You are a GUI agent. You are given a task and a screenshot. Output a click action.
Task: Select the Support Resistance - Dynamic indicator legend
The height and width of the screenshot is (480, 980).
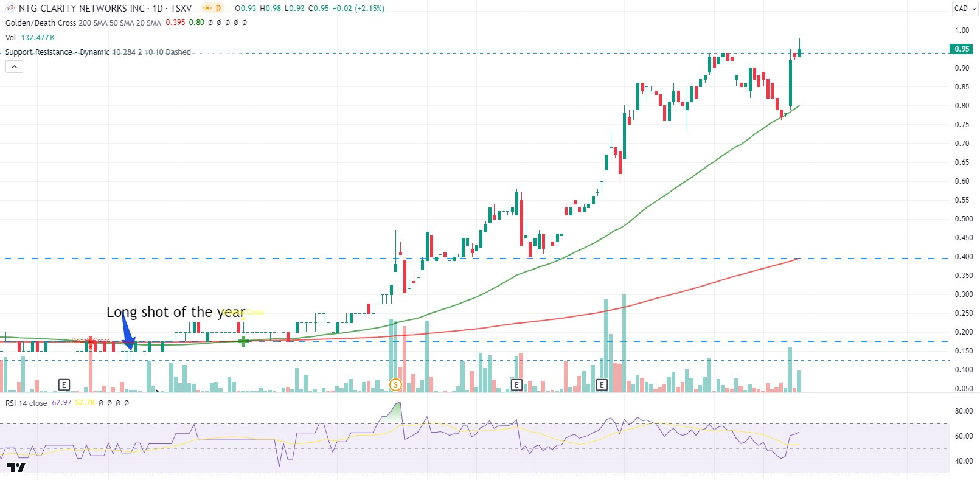(x=98, y=52)
